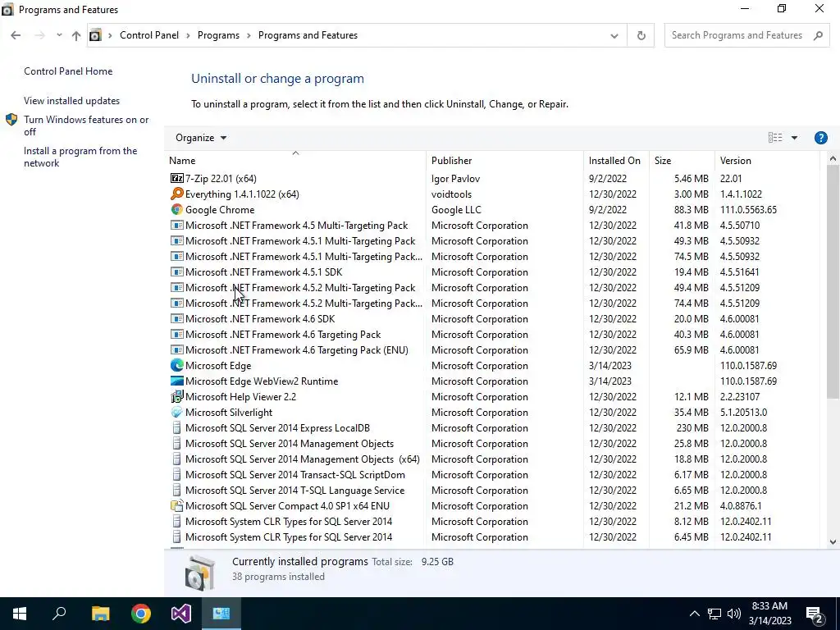This screenshot has width=840, height=630.
Task: Click the Chrome version 111.0.5563.65 cell
Action: pos(748,209)
